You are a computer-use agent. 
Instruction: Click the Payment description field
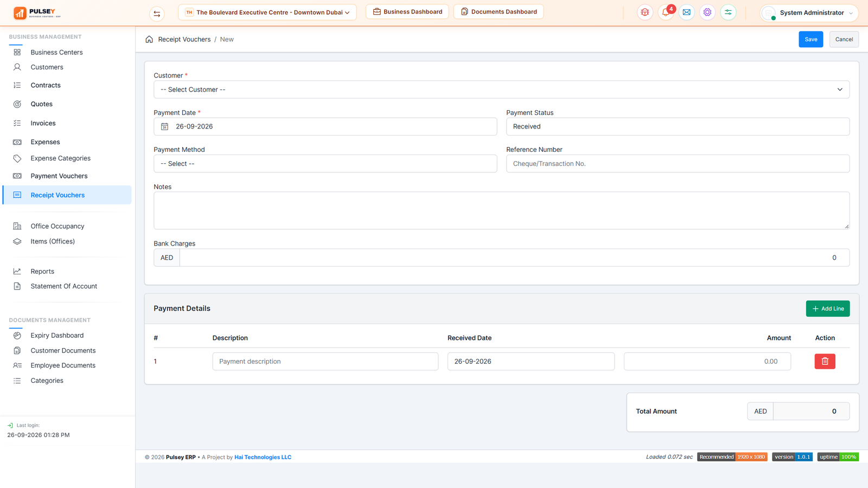[325, 361]
